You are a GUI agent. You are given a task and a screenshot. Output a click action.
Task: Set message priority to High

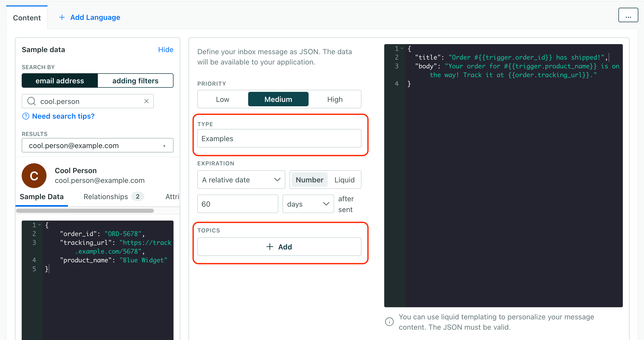tap(335, 99)
